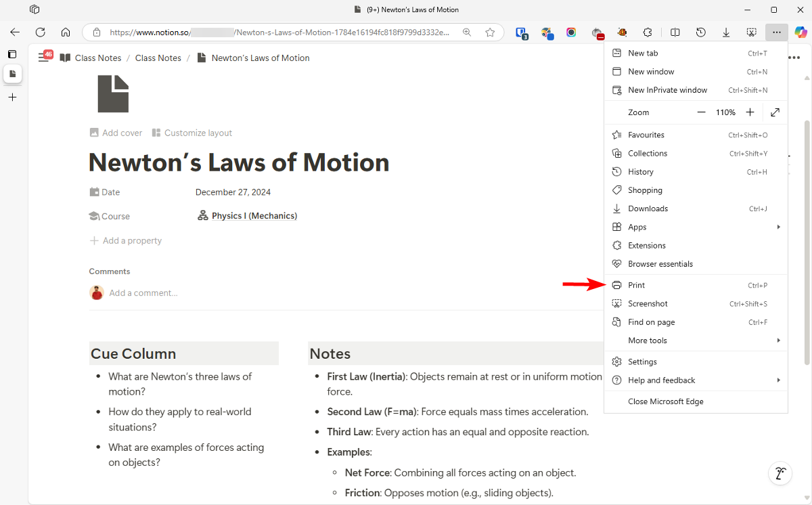Go back using the back arrow
Screen dimensions: 812x505
pyautogui.click(x=14, y=32)
